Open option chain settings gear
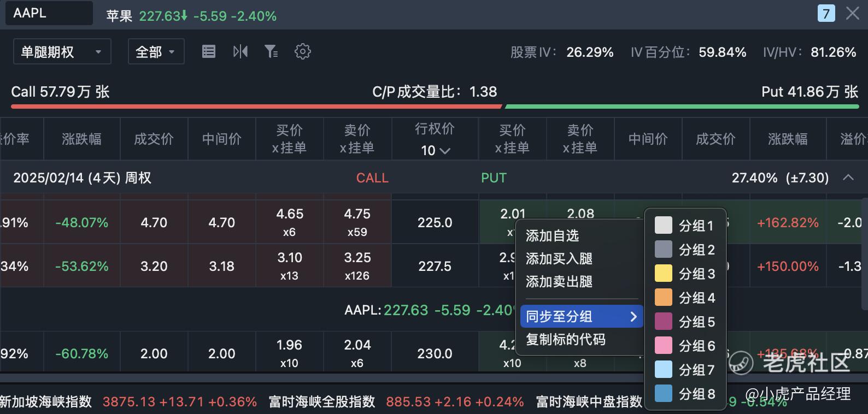868x414 pixels. (x=302, y=52)
